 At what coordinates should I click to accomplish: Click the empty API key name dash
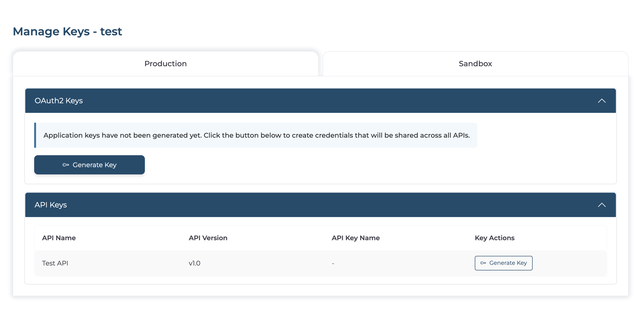coord(333,263)
